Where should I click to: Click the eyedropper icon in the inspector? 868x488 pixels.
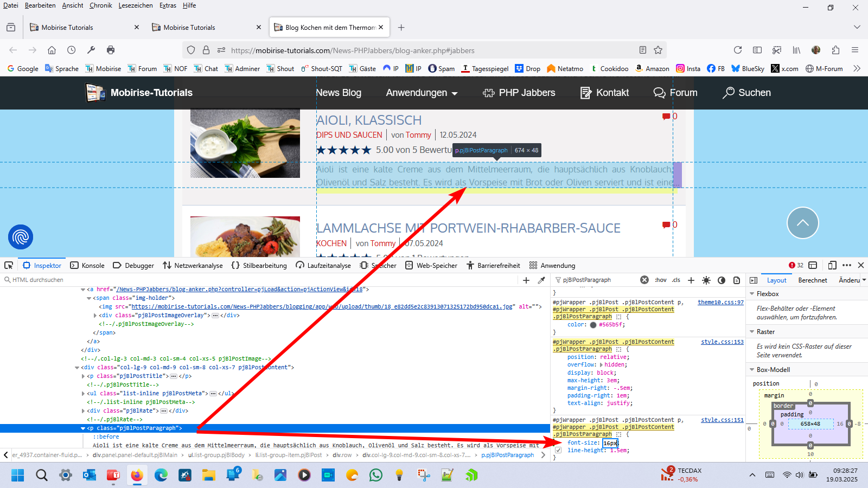click(541, 280)
